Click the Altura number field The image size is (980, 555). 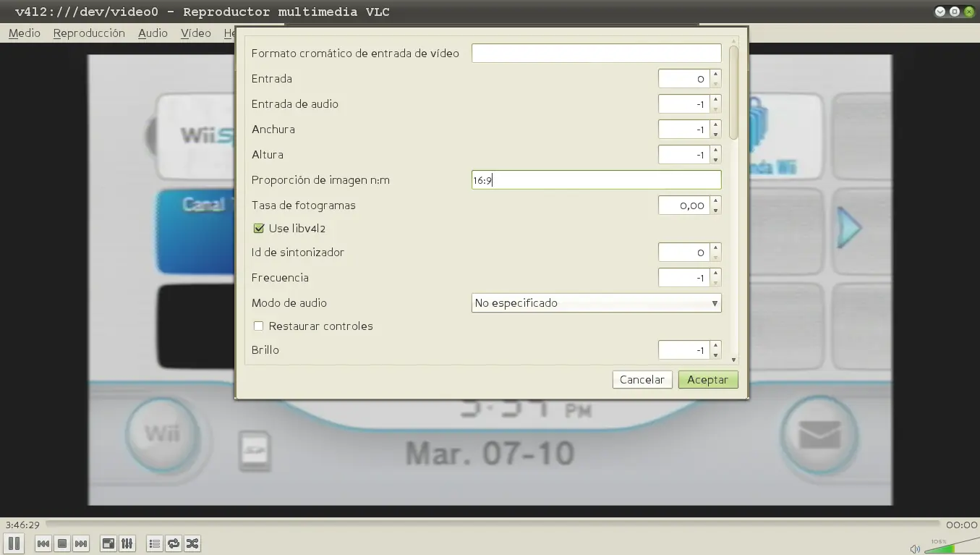point(684,155)
